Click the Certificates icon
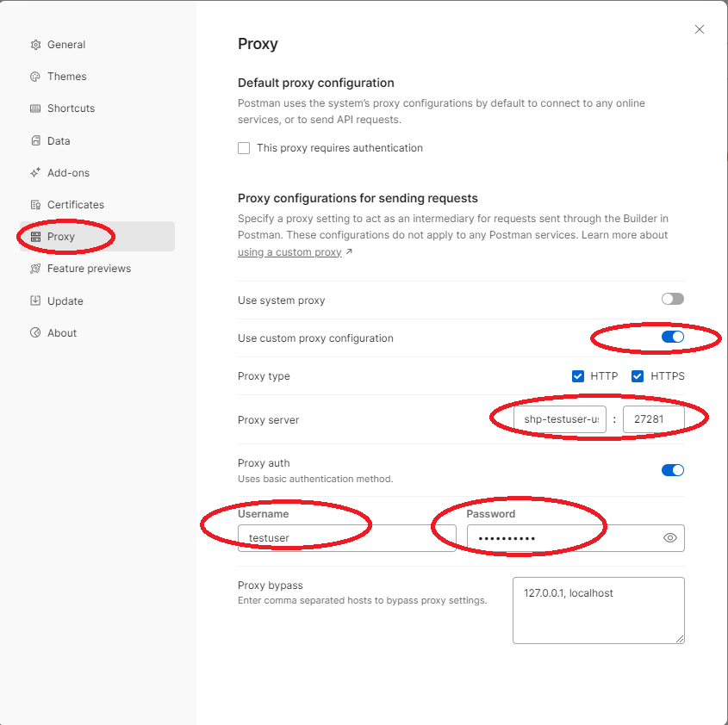The width and height of the screenshot is (728, 725). [x=35, y=205]
